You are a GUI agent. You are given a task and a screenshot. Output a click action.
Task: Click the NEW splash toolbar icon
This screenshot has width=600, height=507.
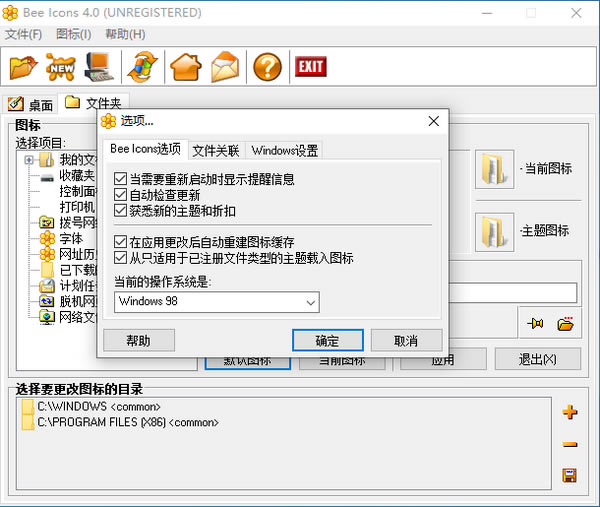[x=60, y=67]
